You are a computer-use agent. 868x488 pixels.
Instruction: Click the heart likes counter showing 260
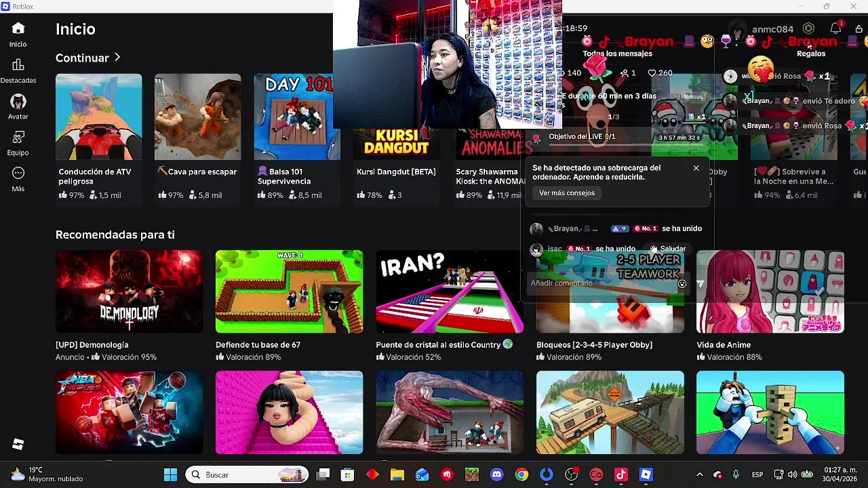click(x=660, y=73)
